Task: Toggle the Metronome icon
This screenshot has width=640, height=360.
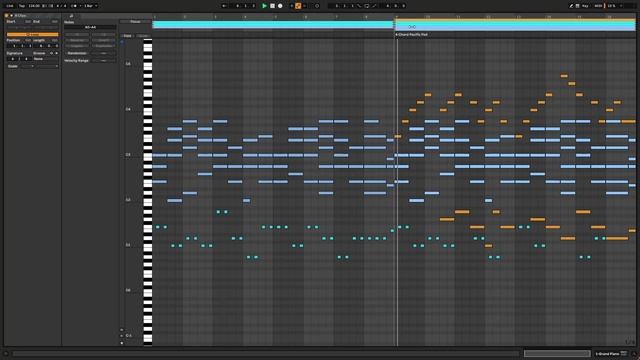Action: tap(74, 6)
